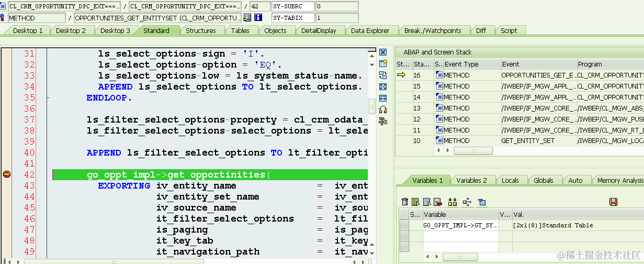Screen dimensions: 644x264
Task: Open the Data Explorer tab
Action: click(370, 30)
